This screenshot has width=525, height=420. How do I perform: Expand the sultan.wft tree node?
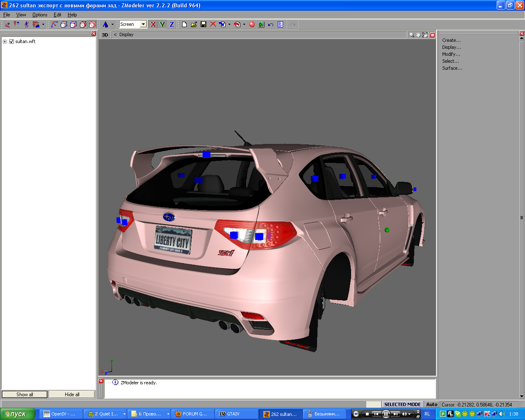[x=5, y=41]
